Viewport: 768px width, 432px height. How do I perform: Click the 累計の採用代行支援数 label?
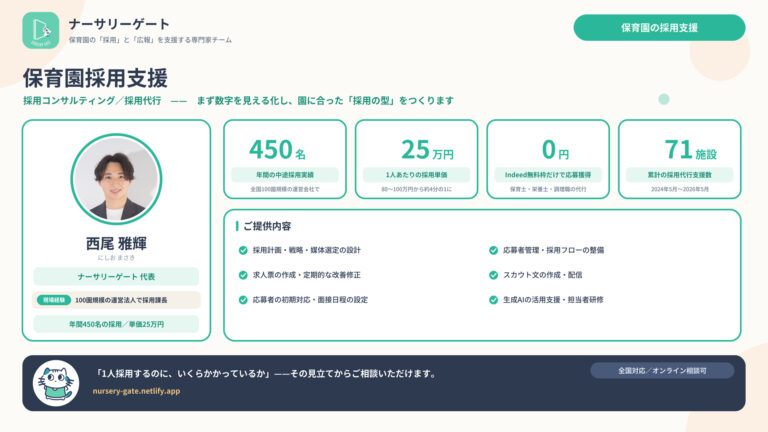tap(679, 175)
